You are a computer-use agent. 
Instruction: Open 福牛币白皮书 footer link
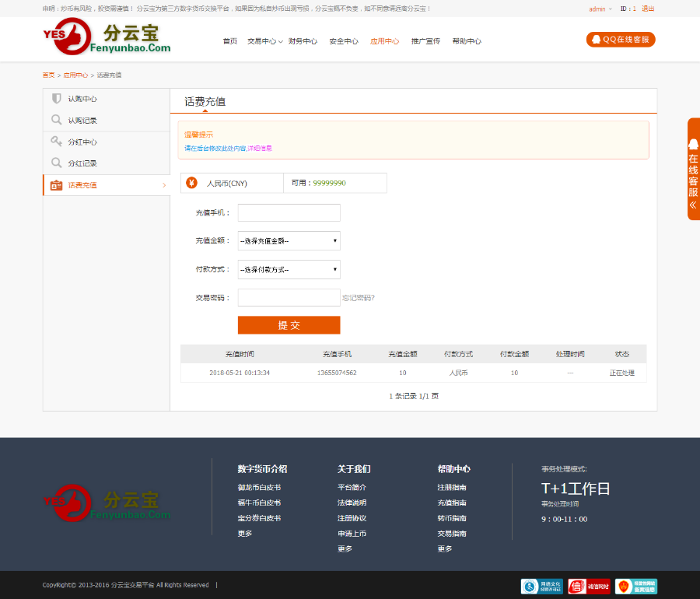click(x=259, y=503)
